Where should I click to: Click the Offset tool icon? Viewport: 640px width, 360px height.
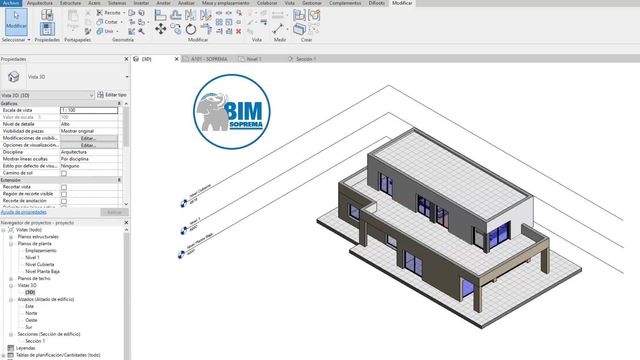[x=176, y=15]
